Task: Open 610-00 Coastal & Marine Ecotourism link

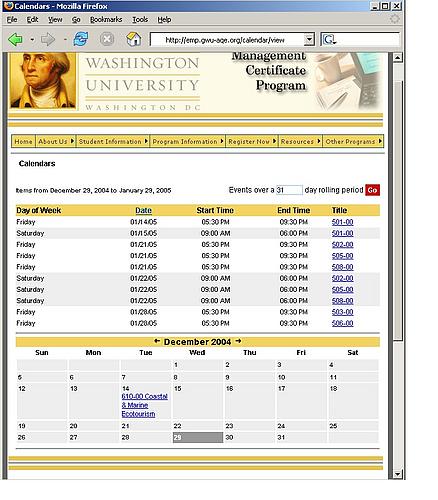Action: pos(144,405)
